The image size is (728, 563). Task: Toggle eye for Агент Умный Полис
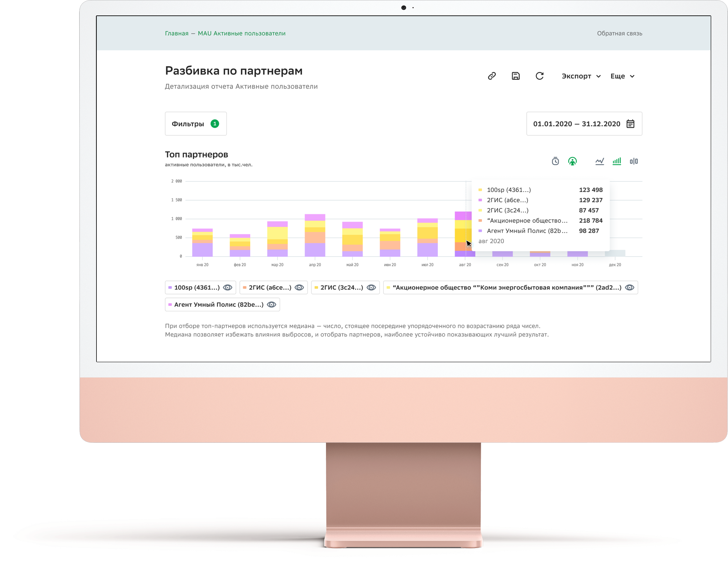[x=272, y=304]
